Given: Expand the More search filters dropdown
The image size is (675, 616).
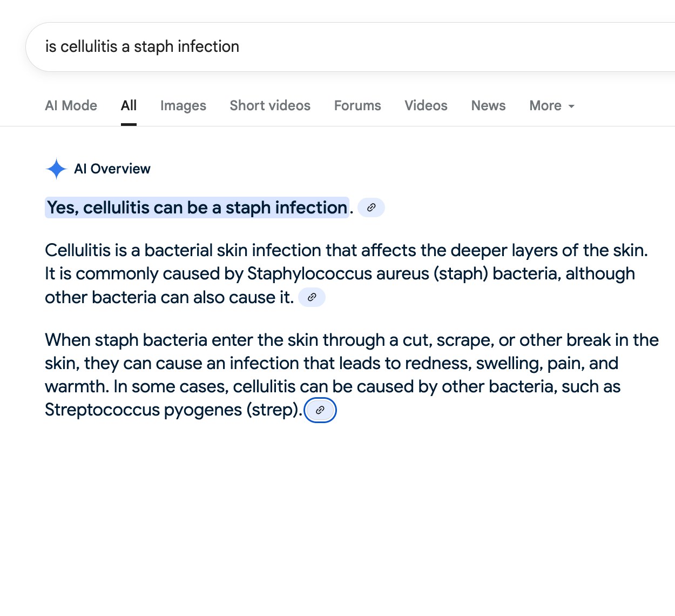Looking at the screenshot, I should [x=551, y=106].
